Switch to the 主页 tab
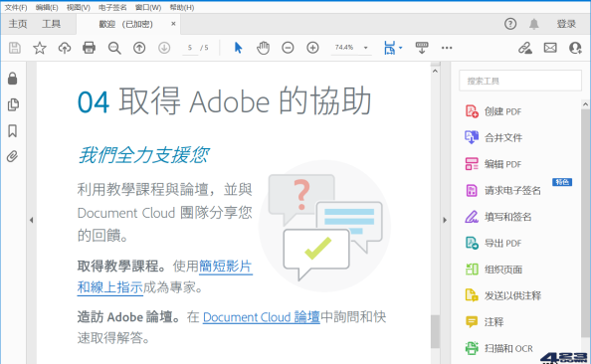591x364 pixels. point(18,24)
